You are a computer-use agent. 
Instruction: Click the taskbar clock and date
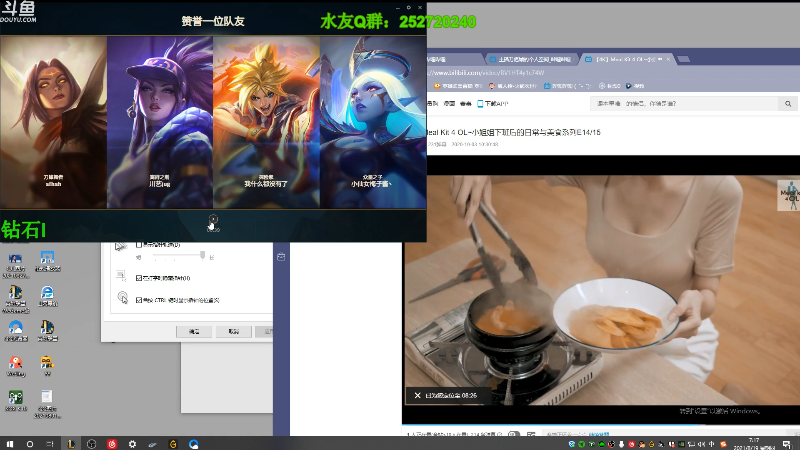pyautogui.click(x=754, y=444)
